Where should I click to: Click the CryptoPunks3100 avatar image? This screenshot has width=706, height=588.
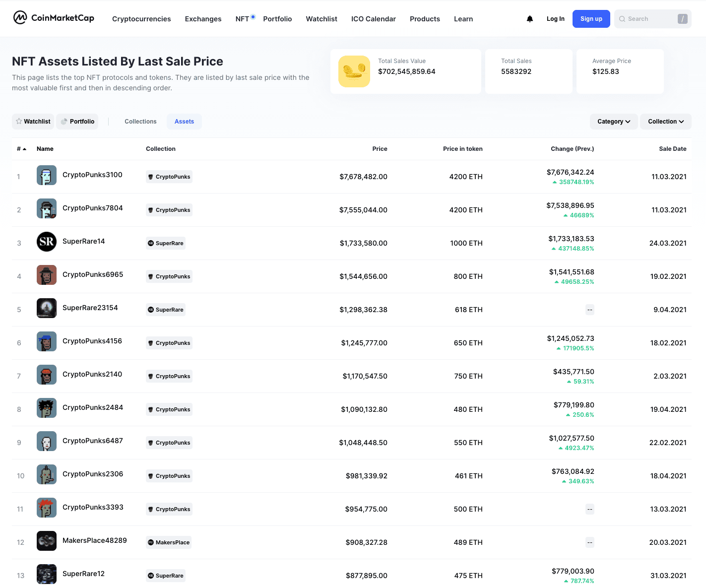47,175
